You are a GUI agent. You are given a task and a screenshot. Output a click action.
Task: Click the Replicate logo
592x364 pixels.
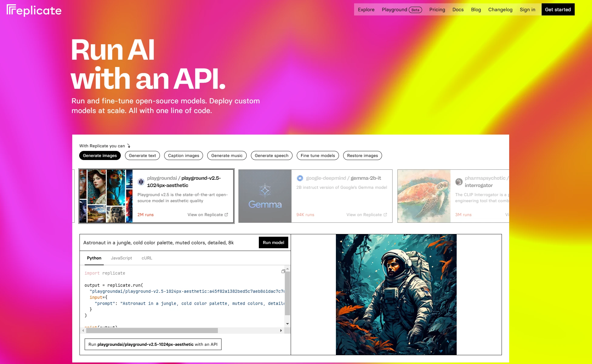point(34,10)
